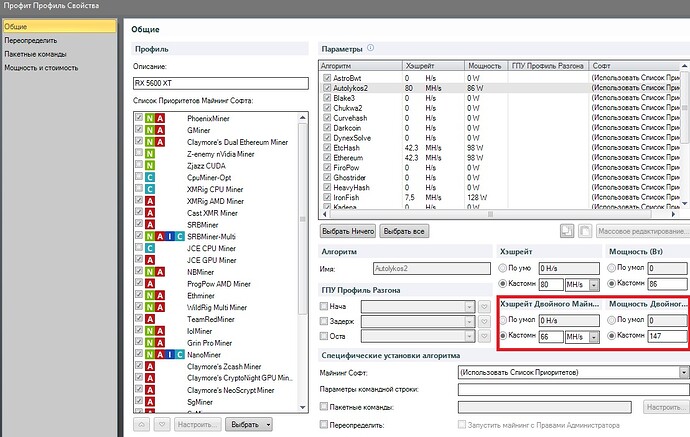Image resolution: width=690 pixels, height=437 pixels.
Task: Click the N badge of lolMiner
Action: coord(150,331)
